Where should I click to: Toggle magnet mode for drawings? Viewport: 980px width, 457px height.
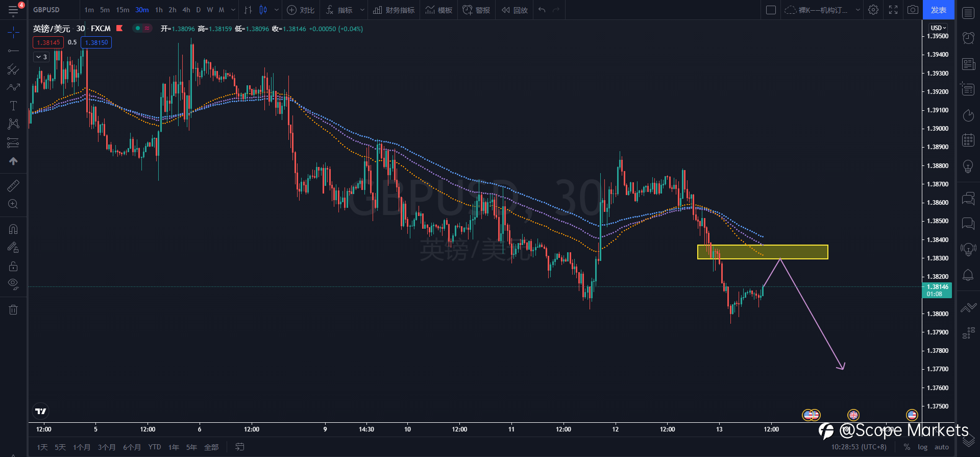click(13, 229)
